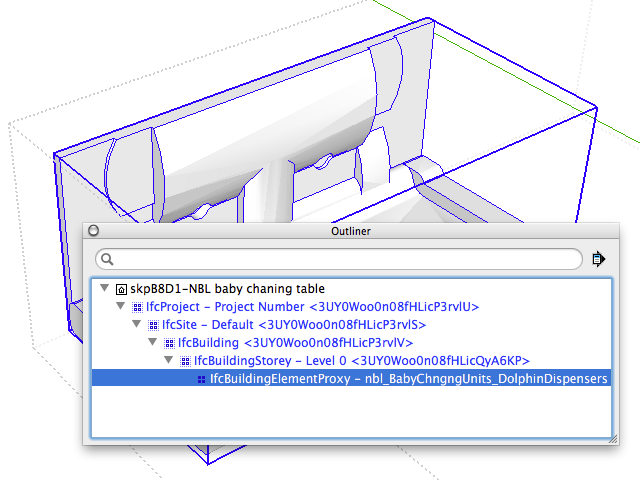
Task: Click the Outliner title bar
Action: click(x=351, y=231)
